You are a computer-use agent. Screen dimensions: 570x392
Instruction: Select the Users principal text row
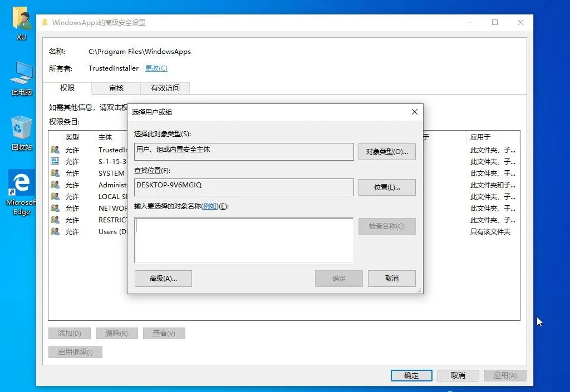112,231
